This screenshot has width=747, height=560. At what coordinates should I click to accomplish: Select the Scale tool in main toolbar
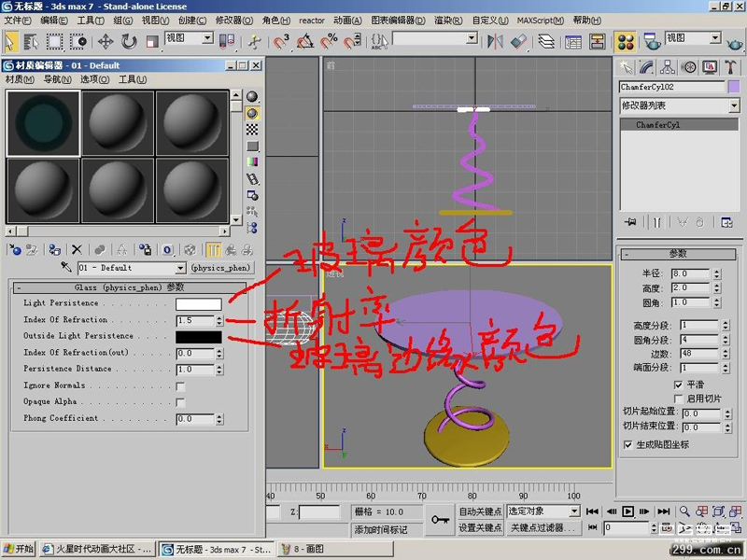[152, 42]
